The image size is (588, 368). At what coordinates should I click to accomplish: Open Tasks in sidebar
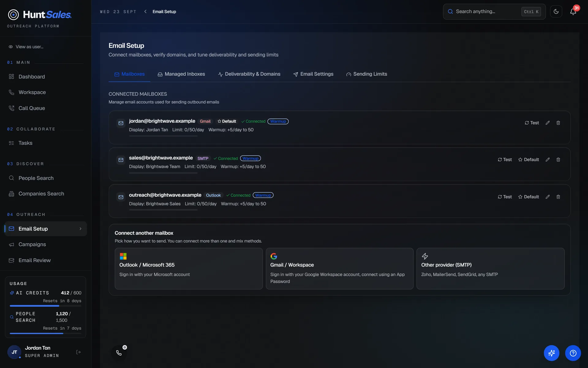(46, 143)
